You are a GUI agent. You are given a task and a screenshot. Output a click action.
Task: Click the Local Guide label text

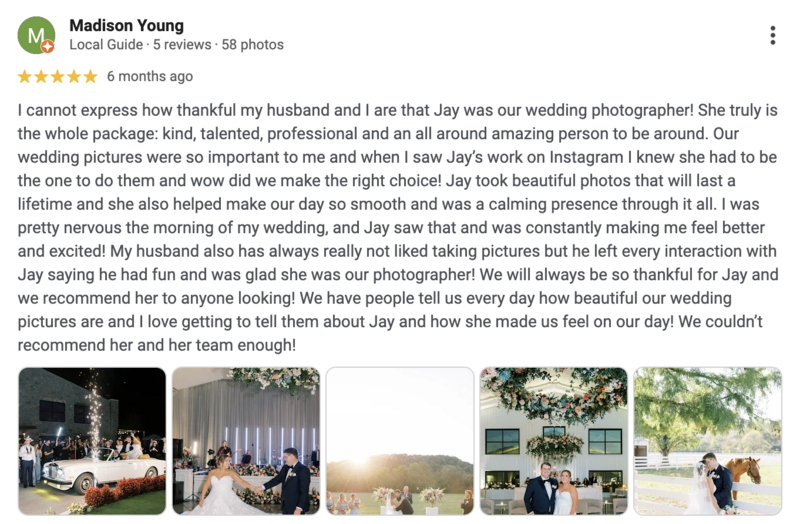coord(106,44)
